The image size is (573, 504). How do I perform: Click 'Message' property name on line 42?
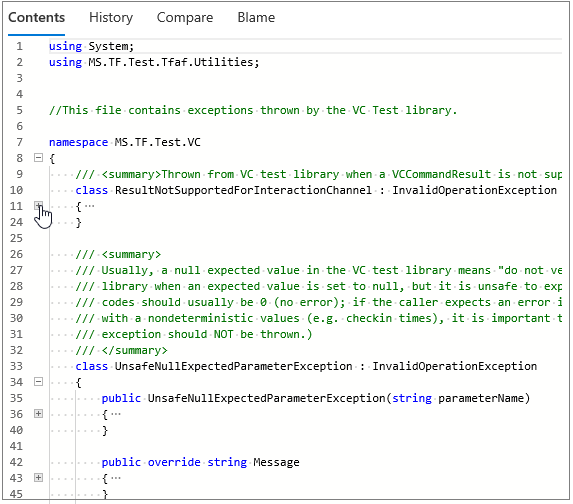[x=276, y=462]
